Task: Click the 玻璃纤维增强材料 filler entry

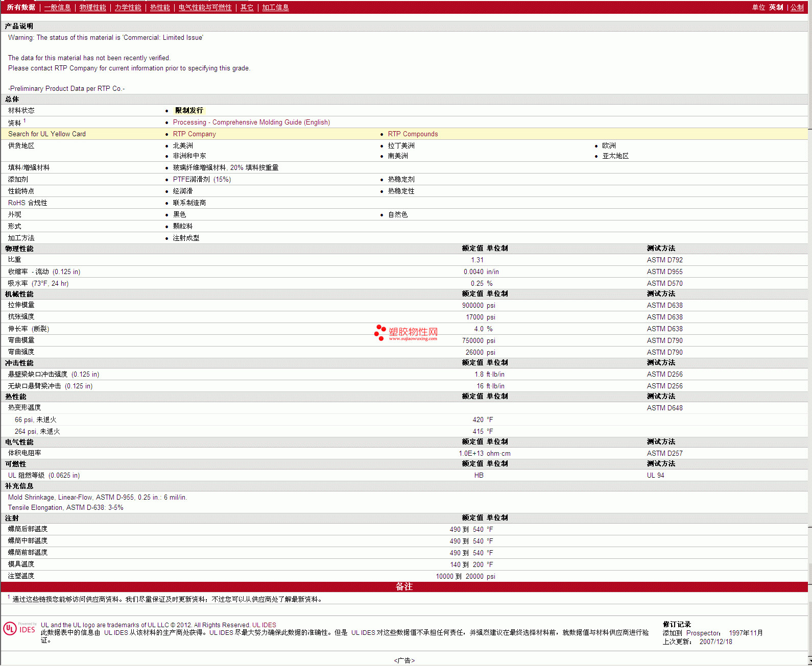Action: click(x=226, y=167)
